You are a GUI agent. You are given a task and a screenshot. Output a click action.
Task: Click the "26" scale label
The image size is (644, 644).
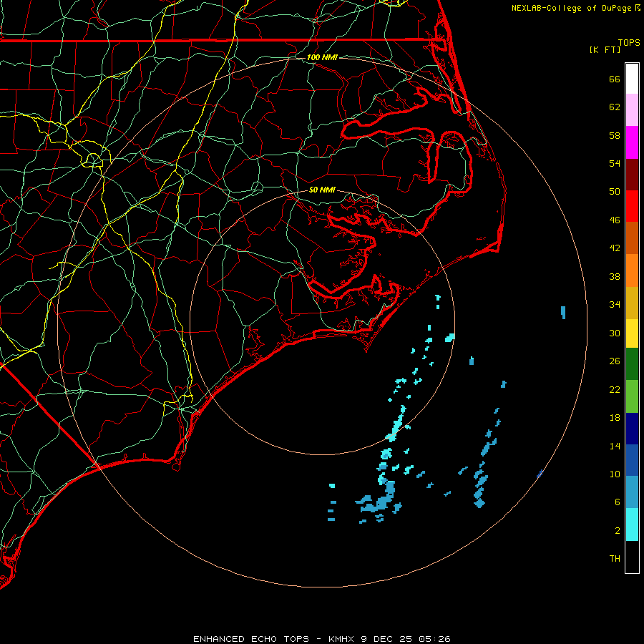[615, 361]
